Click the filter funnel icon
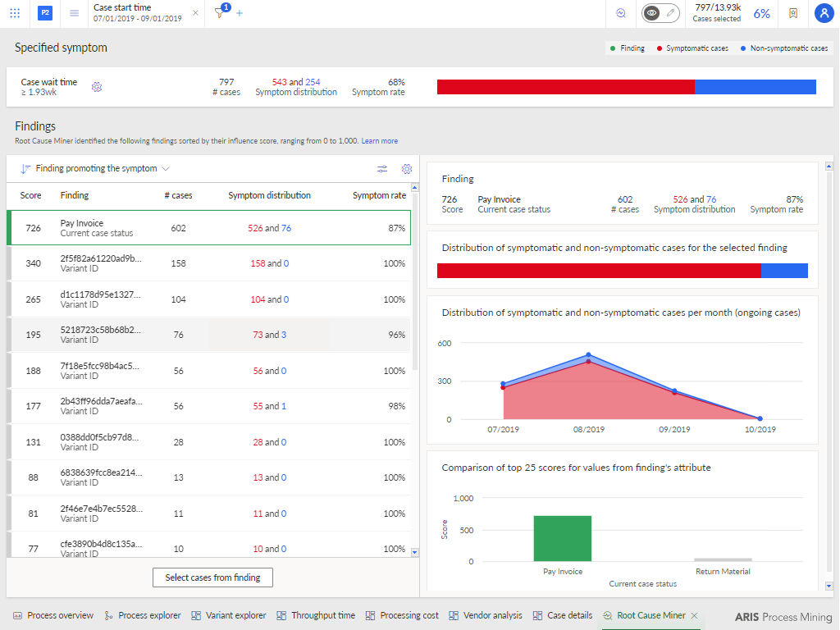This screenshot has height=630, width=840. [219, 13]
